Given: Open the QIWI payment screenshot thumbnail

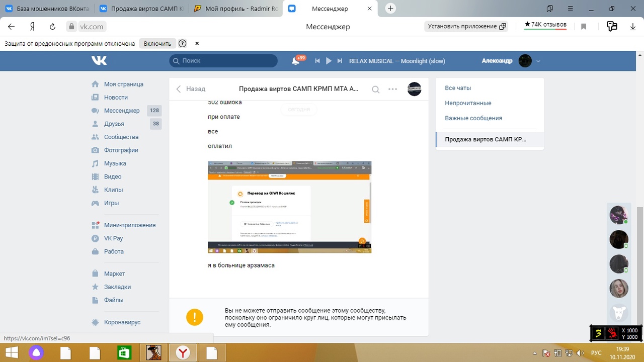Looking at the screenshot, I should (x=289, y=207).
